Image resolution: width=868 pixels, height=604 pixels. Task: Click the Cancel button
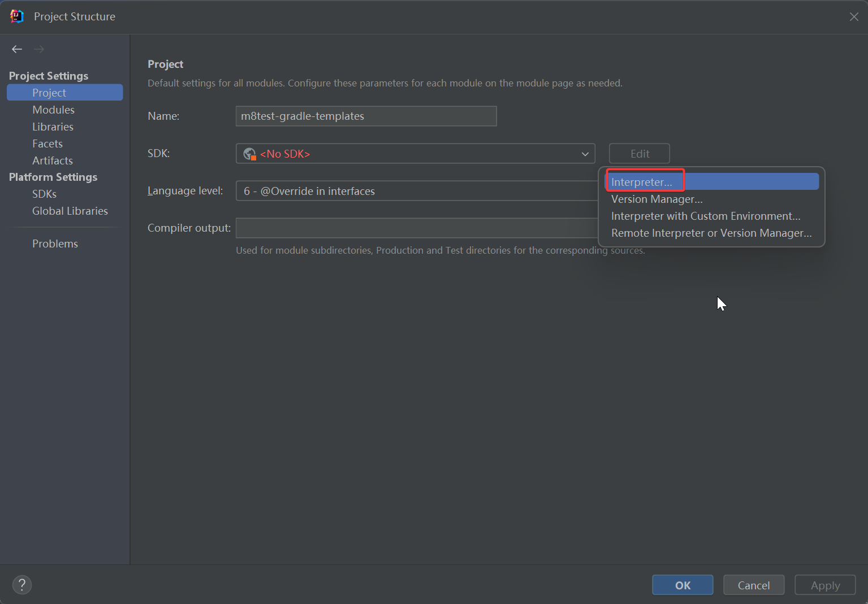pyautogui.click(x=753, y=585)
